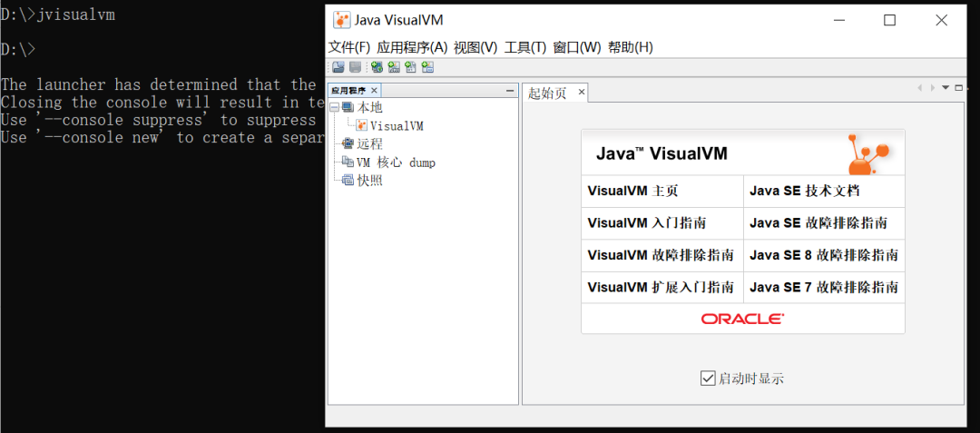Image resolution: width=980 pixels, height=433 pixels.
Task: Close the 起始页 tab
Action: pos(581,93)
